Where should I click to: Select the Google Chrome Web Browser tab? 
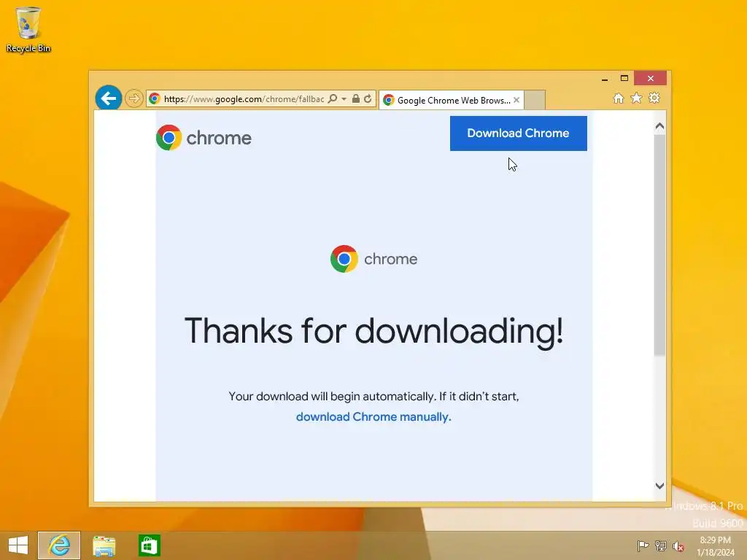click(450, 100)
